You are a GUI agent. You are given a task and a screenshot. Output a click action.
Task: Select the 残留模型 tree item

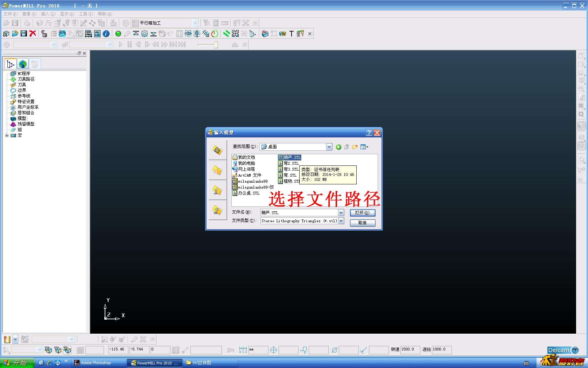coord(23,124)
